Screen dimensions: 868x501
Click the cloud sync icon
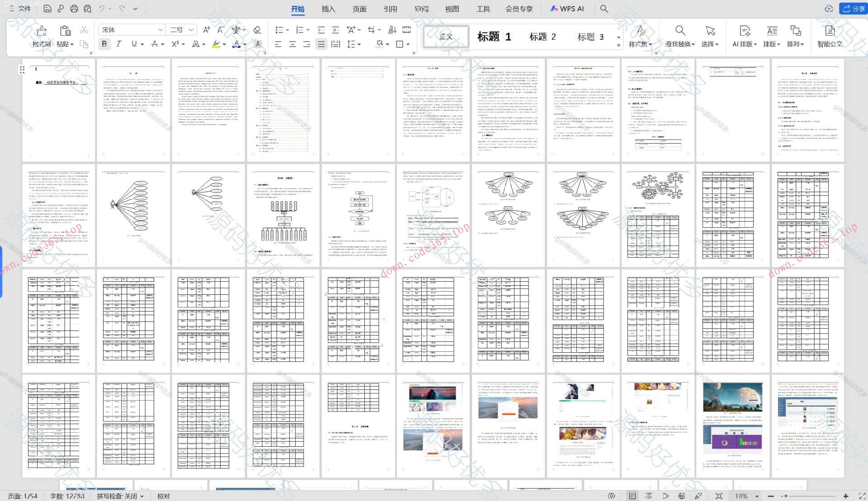[828, 9]
